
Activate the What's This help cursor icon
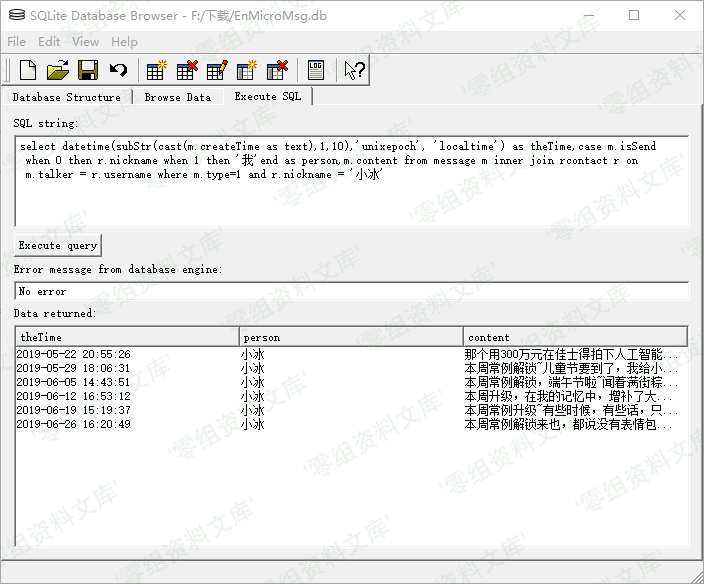tap(355, 70)
